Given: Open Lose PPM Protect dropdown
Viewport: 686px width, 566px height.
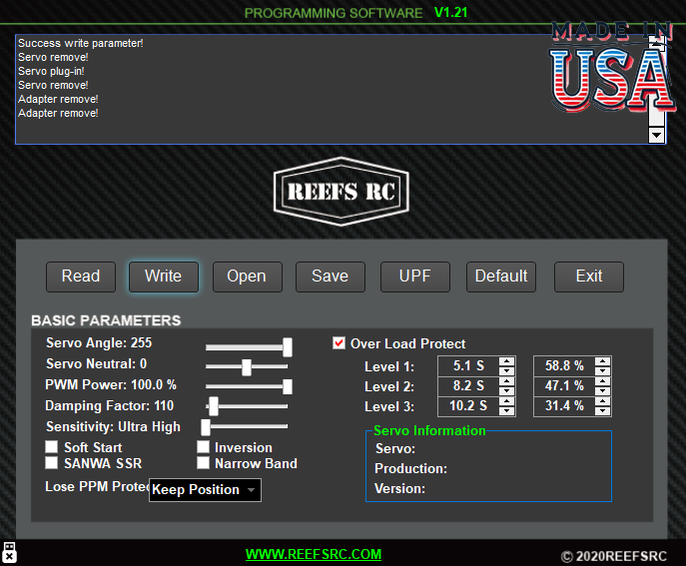Looking at the screenshot, I should (205, 490).
